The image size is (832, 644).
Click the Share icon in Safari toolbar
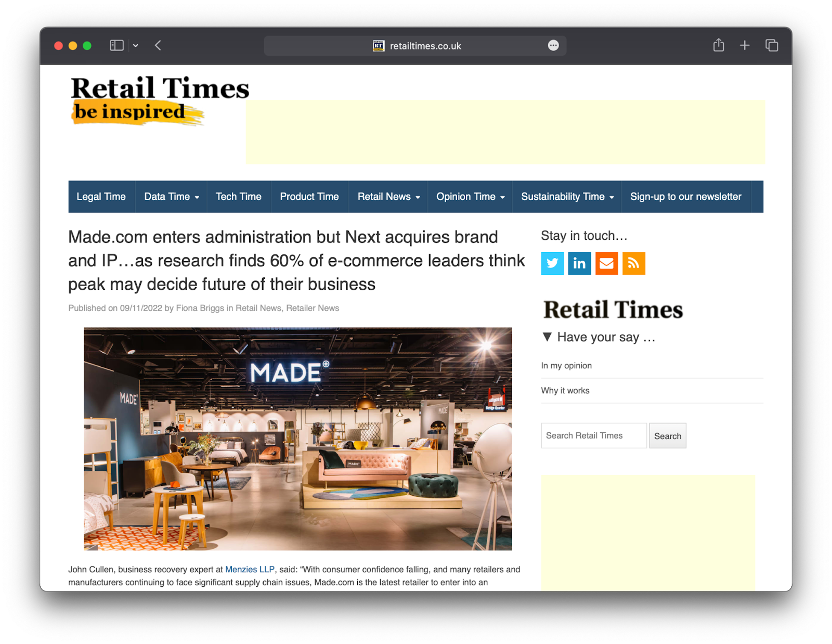point(719,45)
